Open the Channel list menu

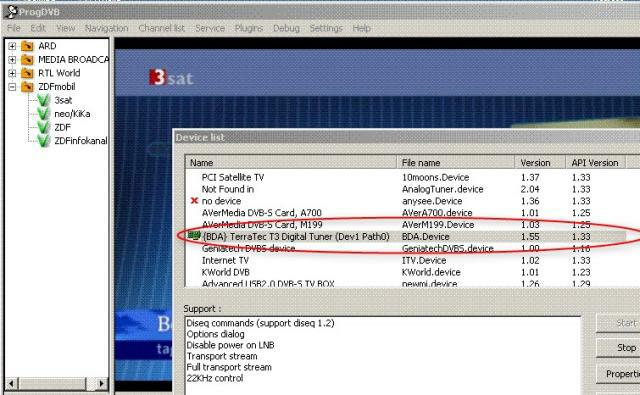[x=161, y=28]
